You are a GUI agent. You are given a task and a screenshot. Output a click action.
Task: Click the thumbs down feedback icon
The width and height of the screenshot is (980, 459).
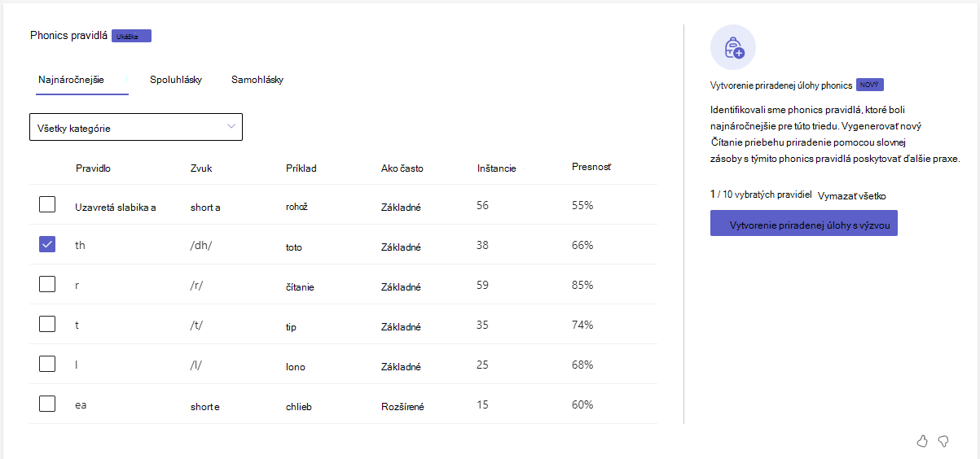(x=943, y=441)
